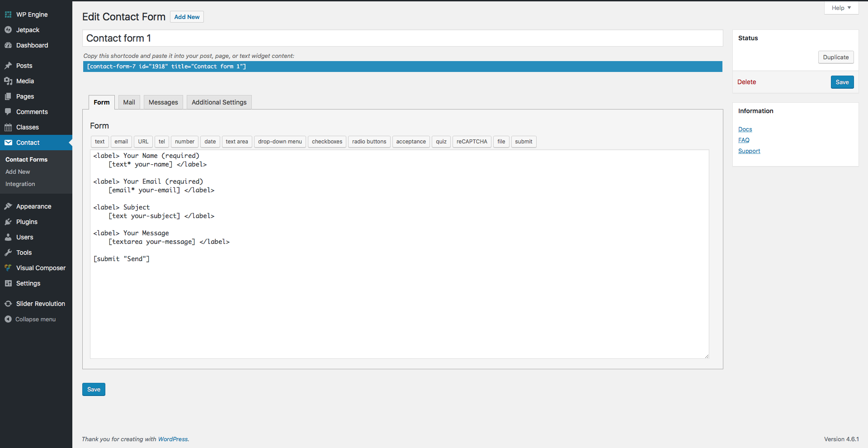The width and height of the screenshot is (868, 448).
Task: Insert a drop-down menu tag
Action: (280, 142)
